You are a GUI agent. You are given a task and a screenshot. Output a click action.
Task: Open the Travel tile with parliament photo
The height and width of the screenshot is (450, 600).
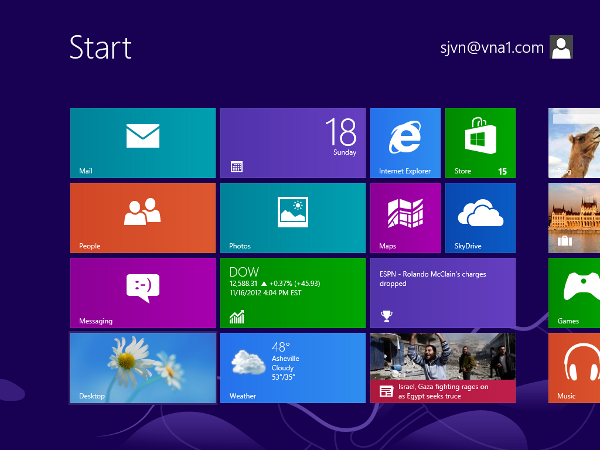click(574, 218)
